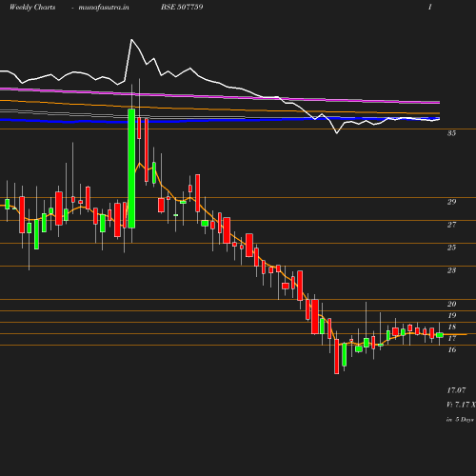
Task: Click the peak of the white line
Action: point(131,40)
